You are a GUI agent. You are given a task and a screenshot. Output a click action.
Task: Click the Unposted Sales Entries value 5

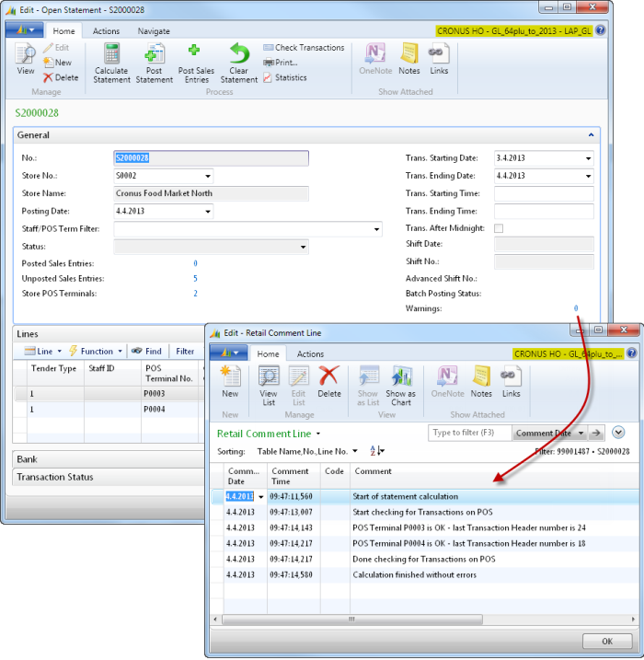[x=195, y=278]
